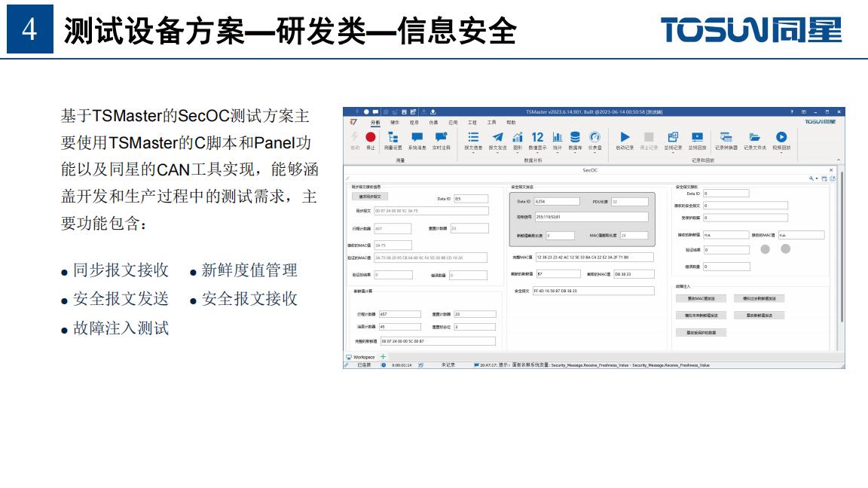Screen dimensions: 868x488
Task: Open 测量设置 measurement setup
Action: pos(393,140)
